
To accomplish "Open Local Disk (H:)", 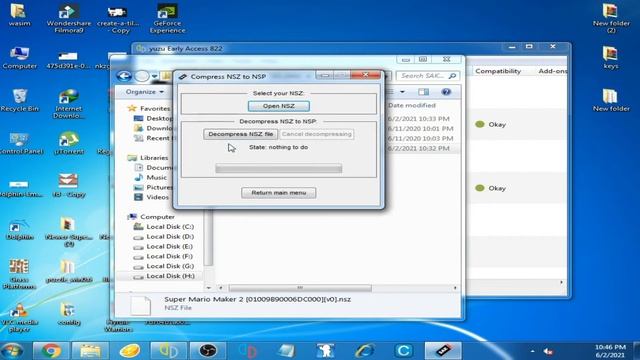I will point(170,276).
